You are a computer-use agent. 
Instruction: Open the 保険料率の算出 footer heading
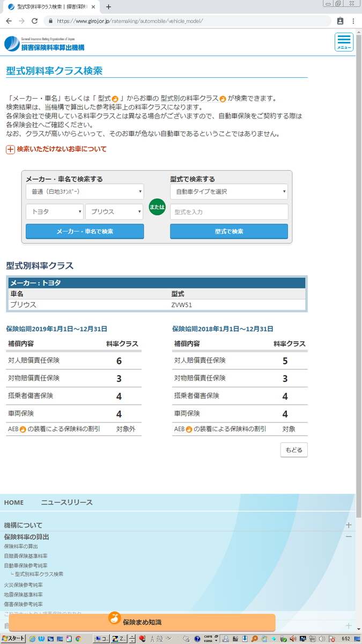27,537
